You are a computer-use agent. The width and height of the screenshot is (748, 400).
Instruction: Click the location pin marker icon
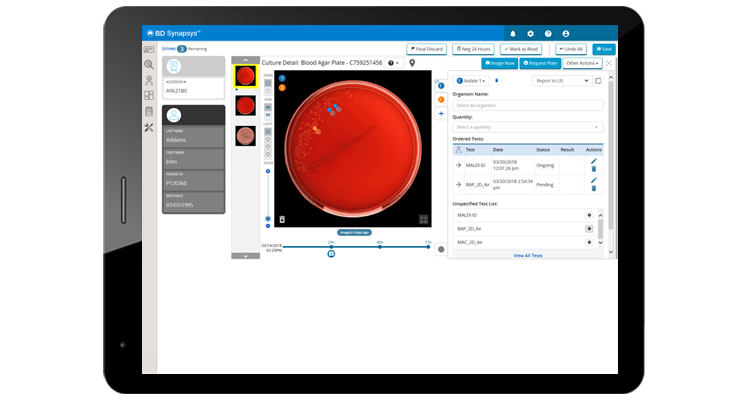click(412, 63)
